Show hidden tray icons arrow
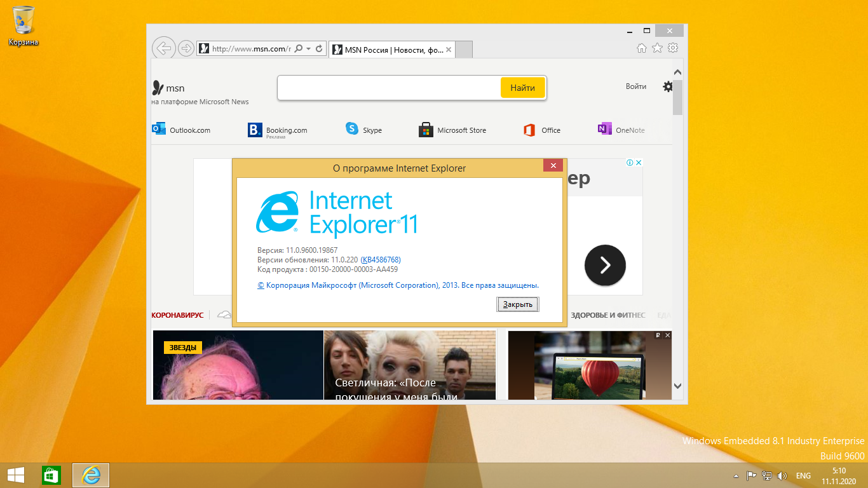 (x=736, y=476)
